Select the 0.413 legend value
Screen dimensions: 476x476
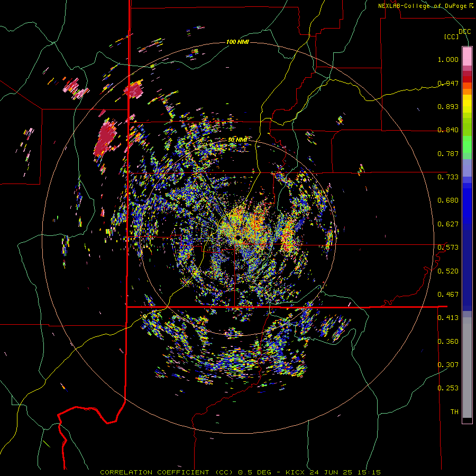(x=448, y=318)
